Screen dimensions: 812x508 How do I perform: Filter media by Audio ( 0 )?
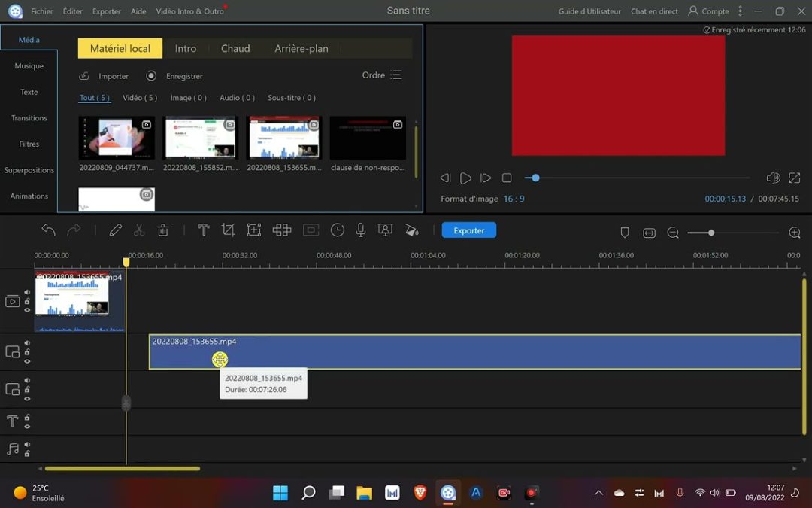coord(237,97)
